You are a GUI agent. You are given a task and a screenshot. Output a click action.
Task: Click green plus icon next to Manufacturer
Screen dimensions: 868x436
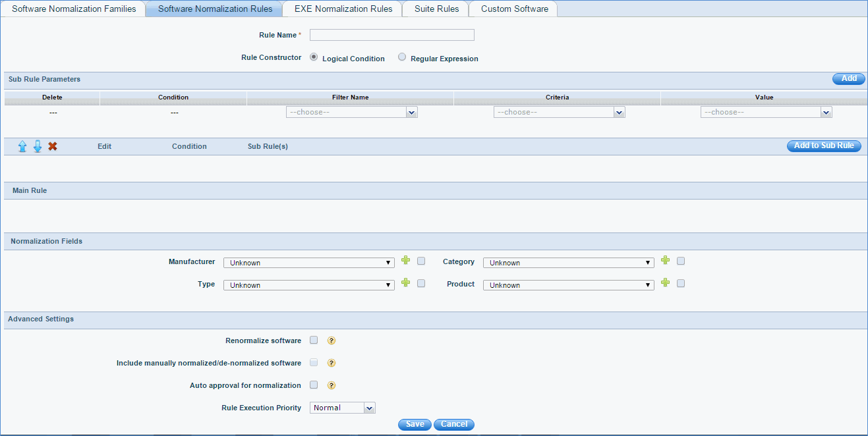click(406, 261)
